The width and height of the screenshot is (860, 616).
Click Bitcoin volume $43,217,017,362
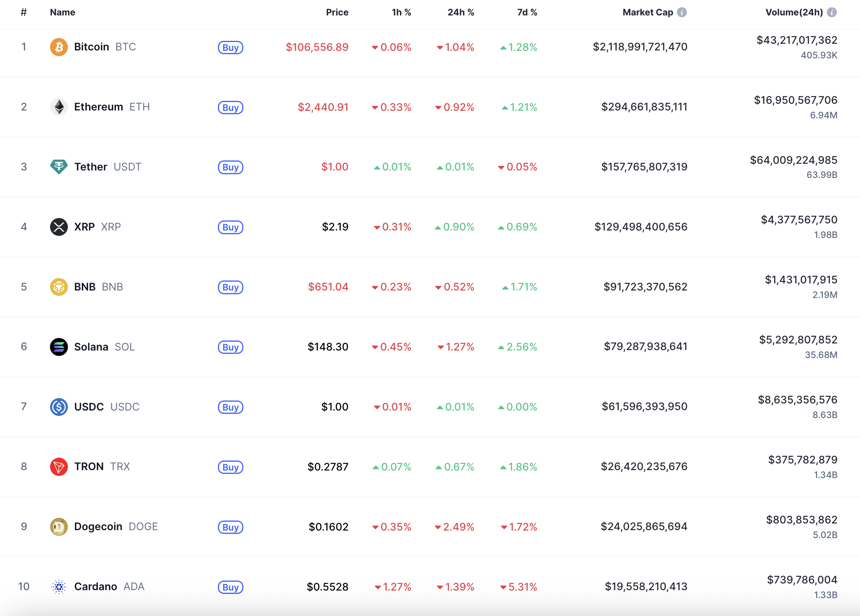[797, 40]
